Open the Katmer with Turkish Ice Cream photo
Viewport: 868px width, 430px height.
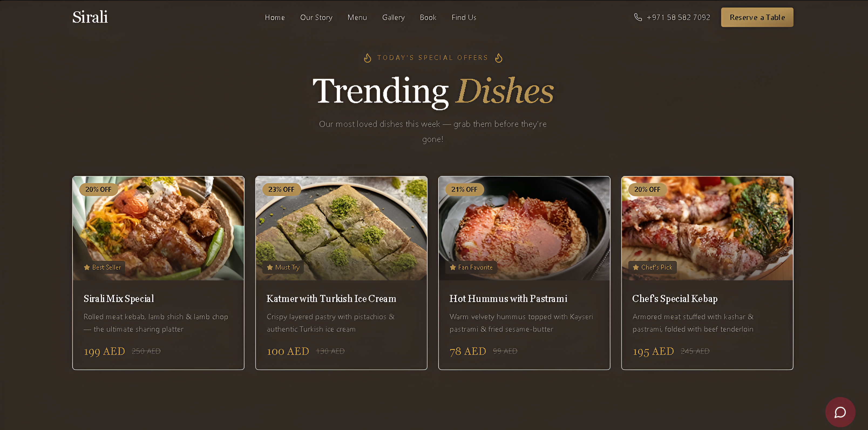coord(341,228)
